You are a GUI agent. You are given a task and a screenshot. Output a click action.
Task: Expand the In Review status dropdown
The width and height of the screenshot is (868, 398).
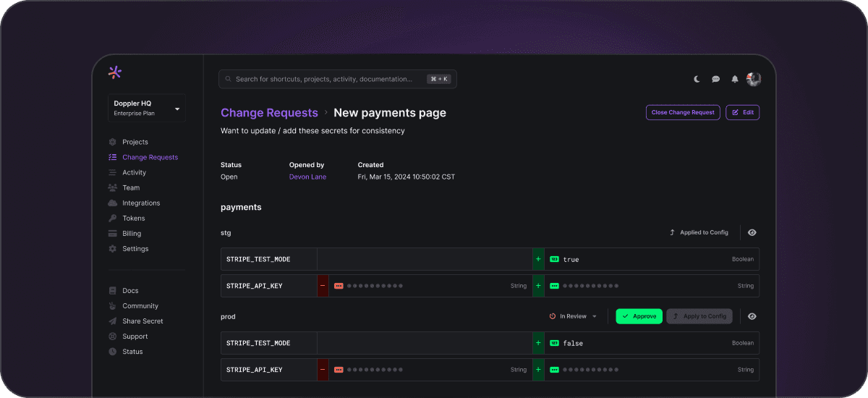click(574, 316)
